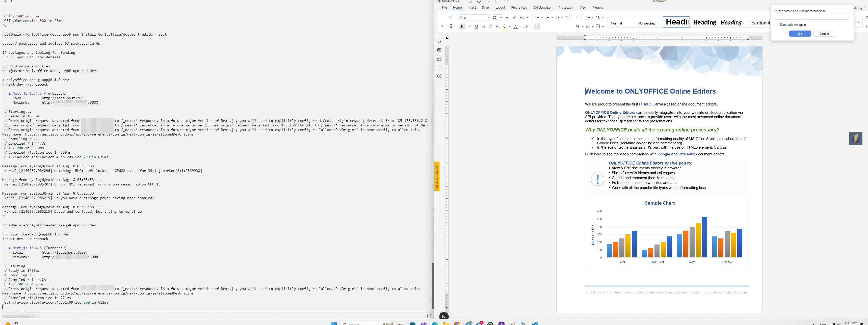Click the Save icon in ONLYOFFICE title bar
Viewport: 868px width, 325px height.
470,2
